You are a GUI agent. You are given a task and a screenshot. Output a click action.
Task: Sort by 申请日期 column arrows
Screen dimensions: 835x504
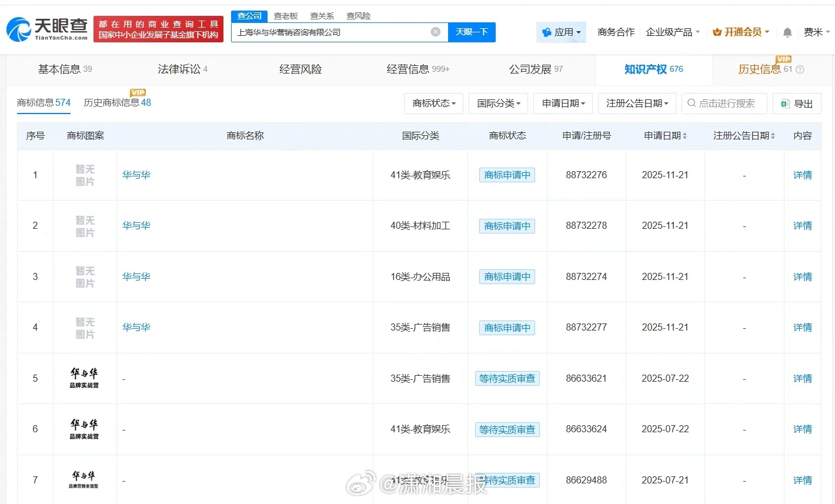tap(684, 136)
